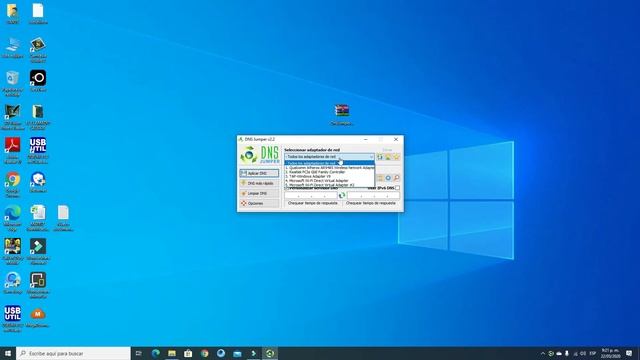Collapse the network adapter combo box arrow

[371, 157]
